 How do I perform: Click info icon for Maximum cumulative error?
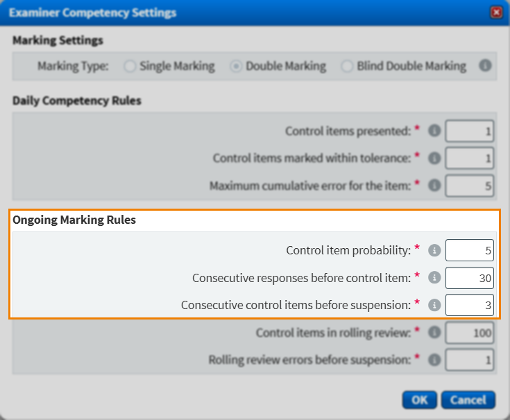tap(435, 186)
